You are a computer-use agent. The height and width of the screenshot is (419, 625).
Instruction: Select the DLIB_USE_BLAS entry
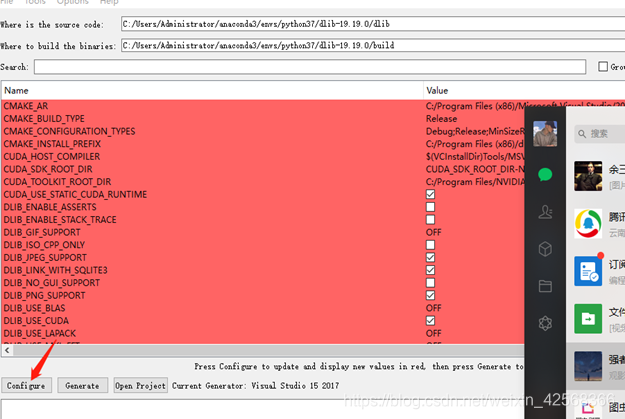pos(34,308)
